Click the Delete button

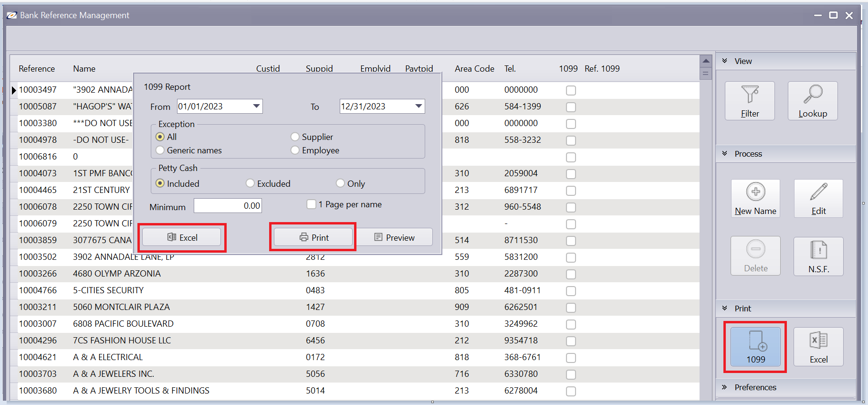pos(755,256)
